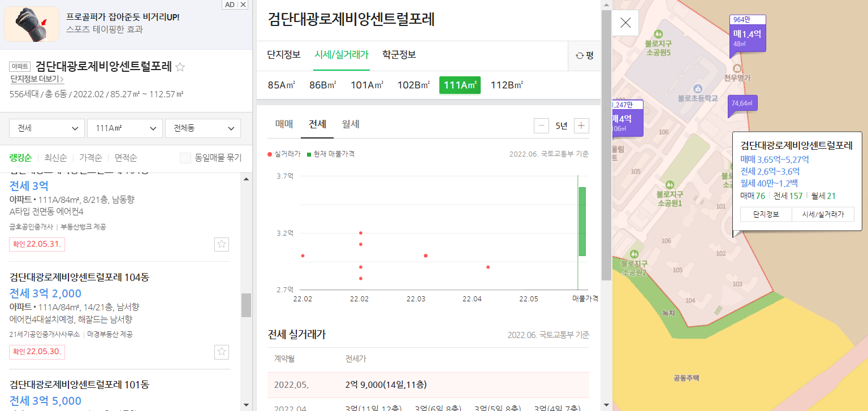The height and width of the screenshot is (411, 868).
Task: Open the 74,64㎡ map marker
Action: click(x=742, y=104)
